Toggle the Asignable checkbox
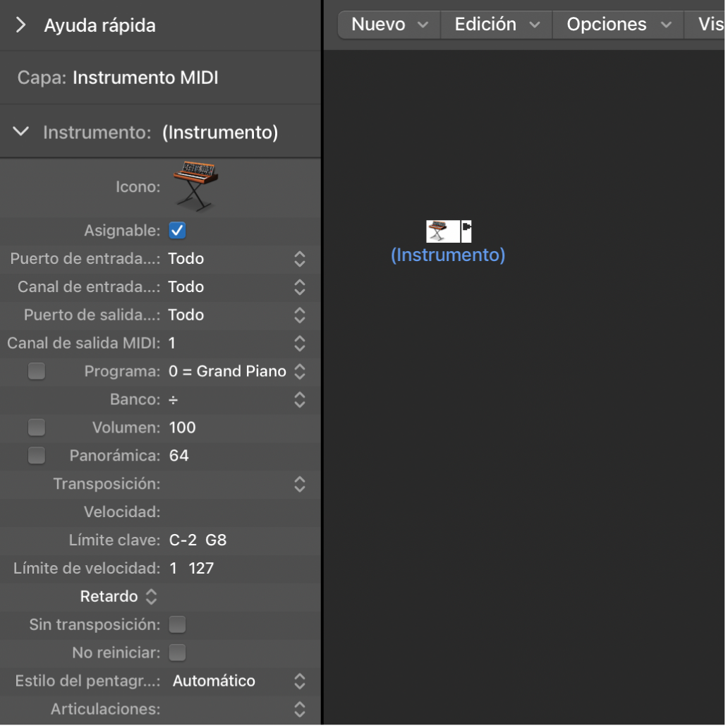Screen dimensions: 728x726 (177, 230)
